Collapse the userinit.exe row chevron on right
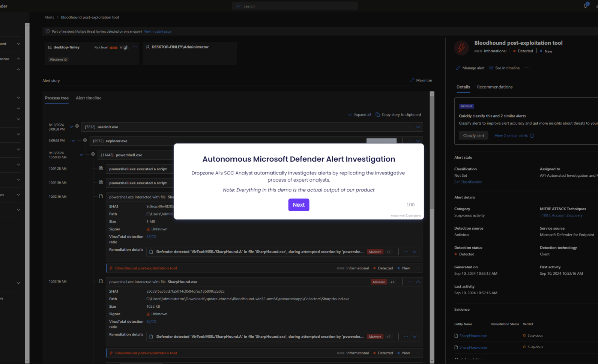The image size is (598, 364). click(x=418, y=127)
